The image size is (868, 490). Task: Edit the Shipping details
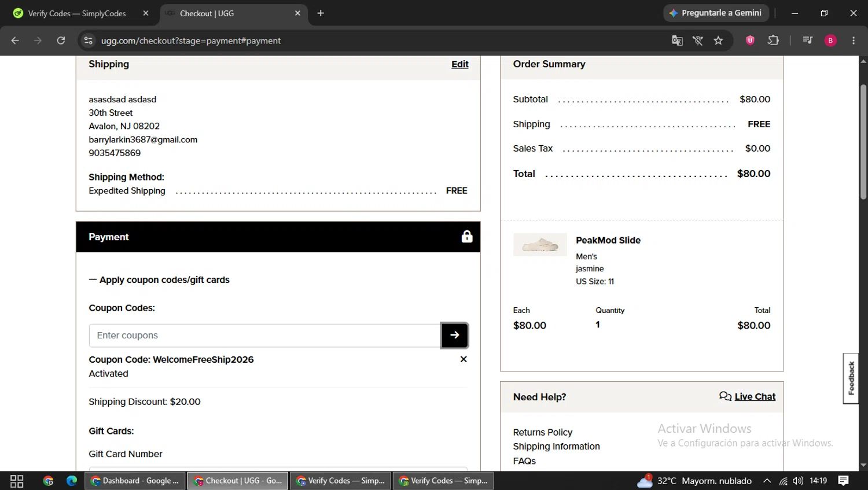pyautogui.click(x=460, y=64)
